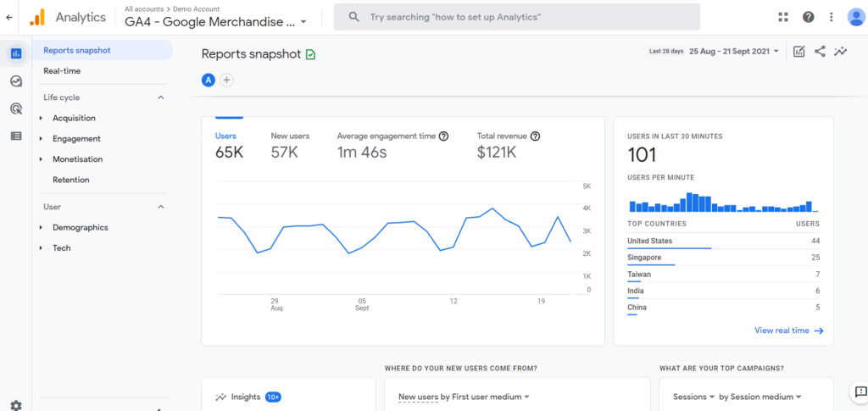Click the All Users 'A' segment chip
This screenshot has height=411, width=868.
coord(209,81)
